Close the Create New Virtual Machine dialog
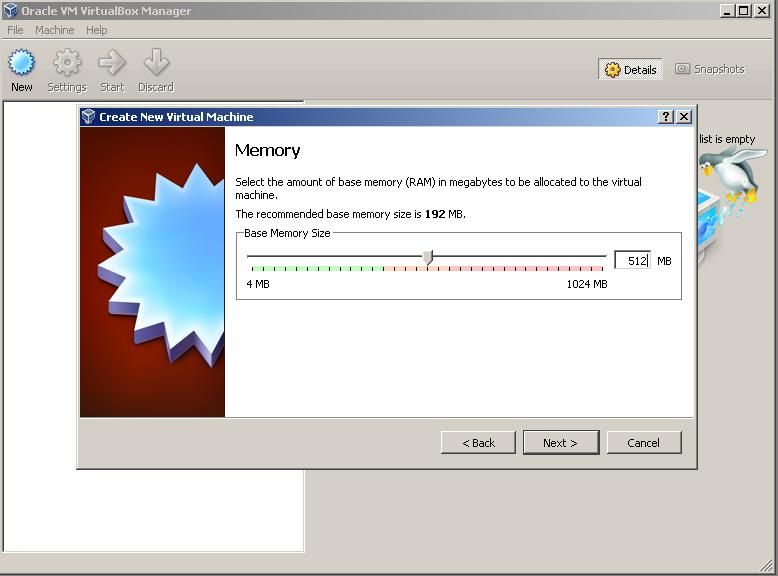The image size is (778, 576). coord(684,117)
